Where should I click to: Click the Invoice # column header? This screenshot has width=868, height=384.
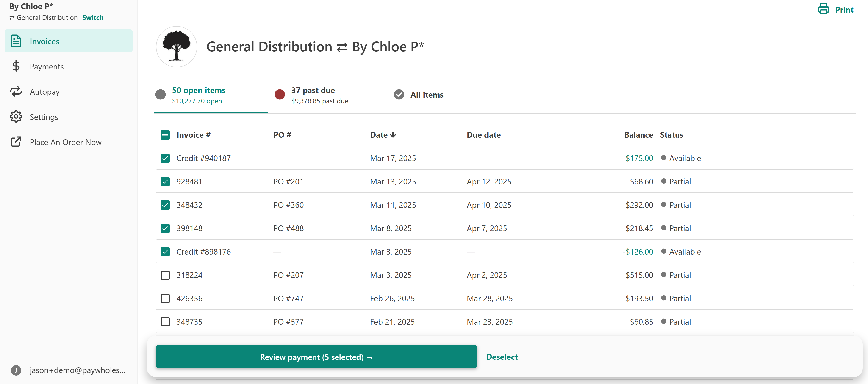click(193, 135)
